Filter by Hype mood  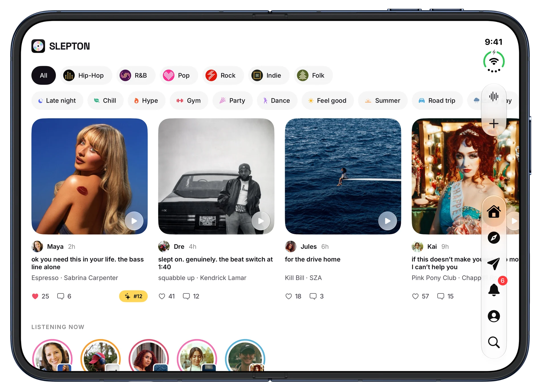pos(147,101)
